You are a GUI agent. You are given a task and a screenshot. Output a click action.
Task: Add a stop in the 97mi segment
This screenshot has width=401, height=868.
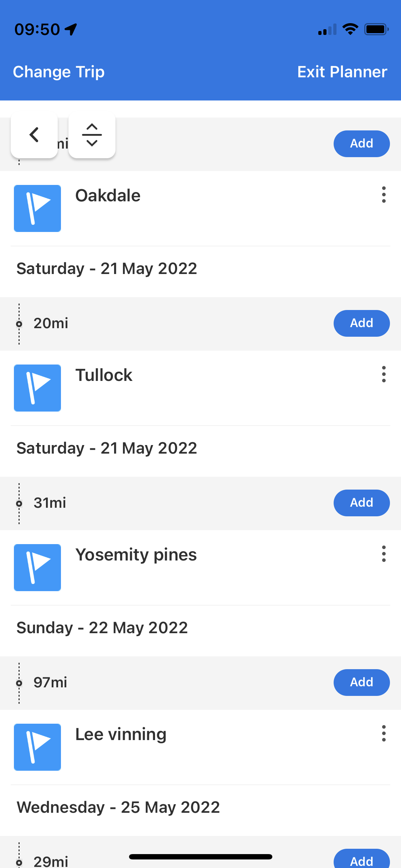361,682
